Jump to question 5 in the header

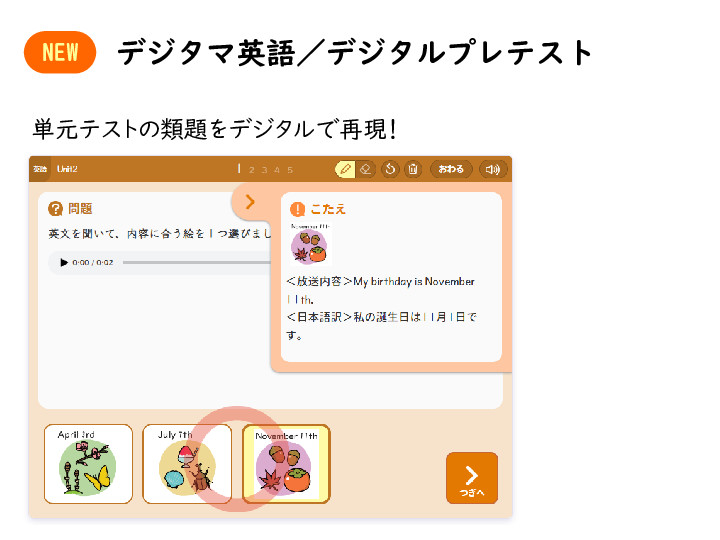point(290,170)
